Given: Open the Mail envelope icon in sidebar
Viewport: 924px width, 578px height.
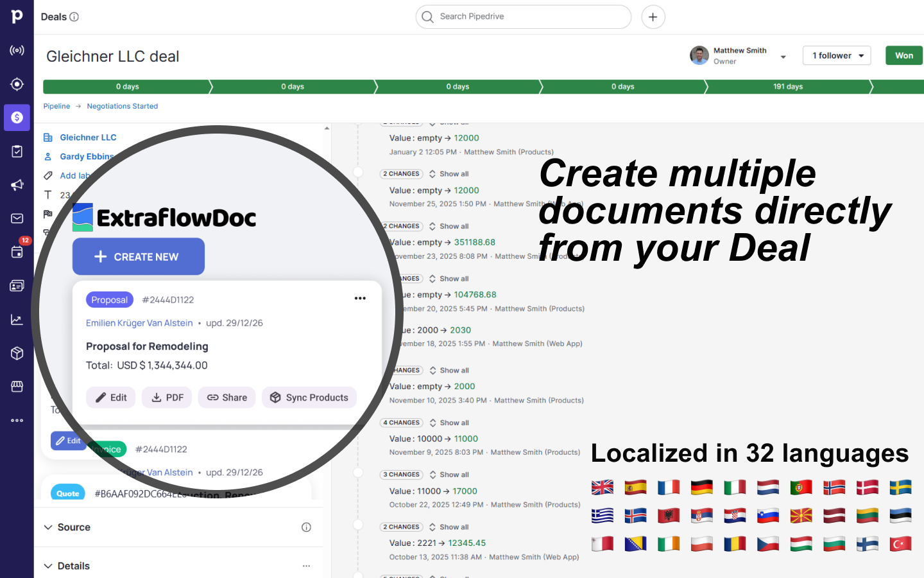Looking at the screenshot, I should [17, 218].
